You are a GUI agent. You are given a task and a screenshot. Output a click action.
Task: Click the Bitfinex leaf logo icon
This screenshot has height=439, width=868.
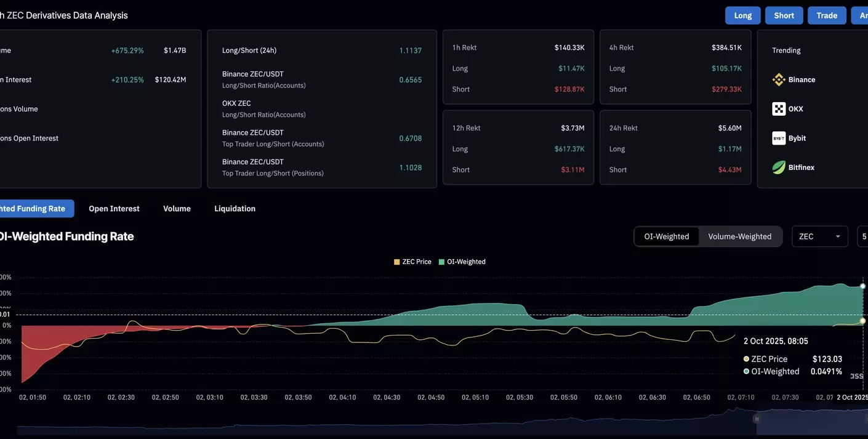779,167
